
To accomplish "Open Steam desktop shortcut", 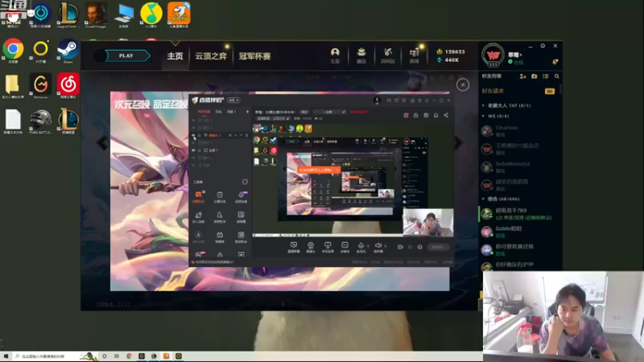I will (68, 51).
